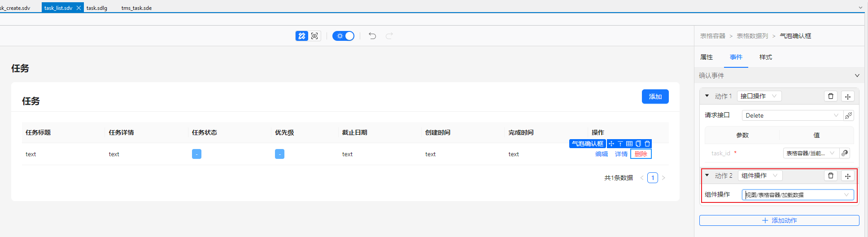Click select-parent up arrow on component toolbar
This screenshot has height=237, width=868.
coord(620,144)
